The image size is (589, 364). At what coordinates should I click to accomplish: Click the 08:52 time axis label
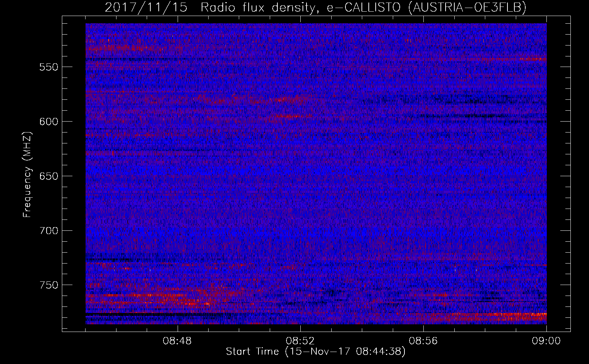tap(300, 341)
